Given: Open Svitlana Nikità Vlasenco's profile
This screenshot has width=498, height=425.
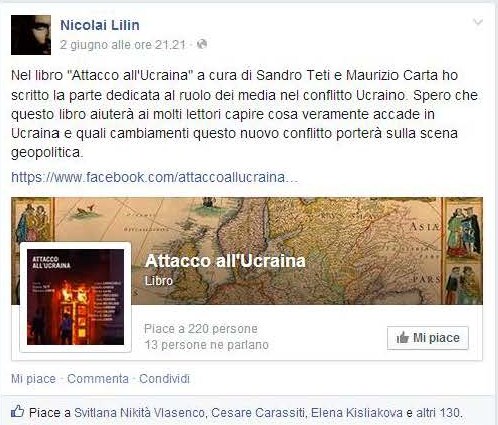Looking at the screenshot, I should coord(139,413).
